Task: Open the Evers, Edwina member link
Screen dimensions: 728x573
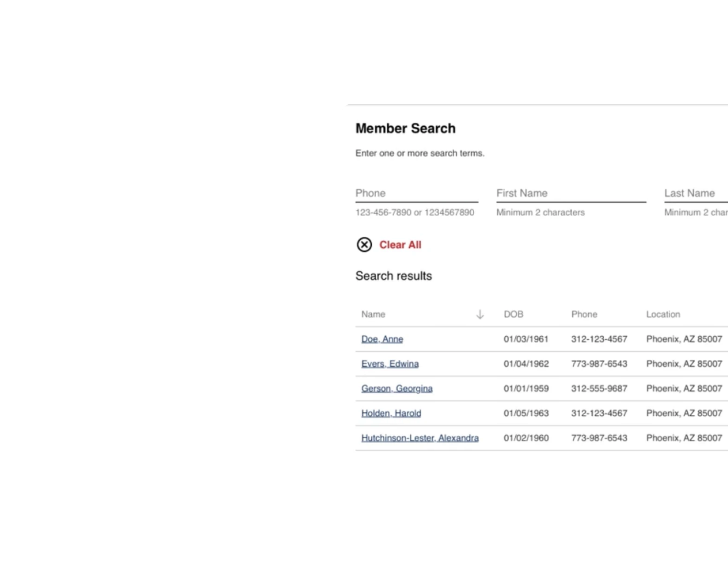Action: point(390,364)
